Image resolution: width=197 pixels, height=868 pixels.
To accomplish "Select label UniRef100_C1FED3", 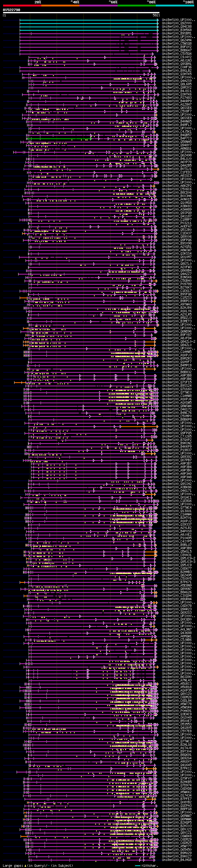I will 177,172.
